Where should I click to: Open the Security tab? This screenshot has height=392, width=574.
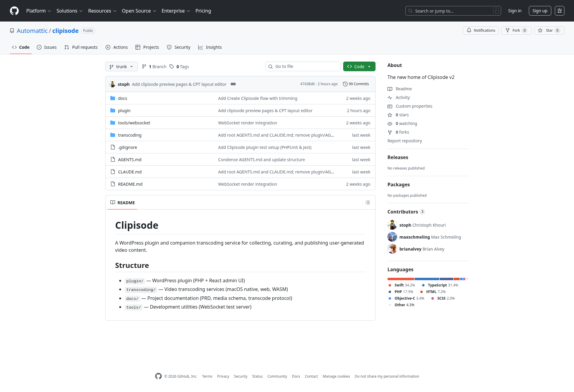coord(178,47)
